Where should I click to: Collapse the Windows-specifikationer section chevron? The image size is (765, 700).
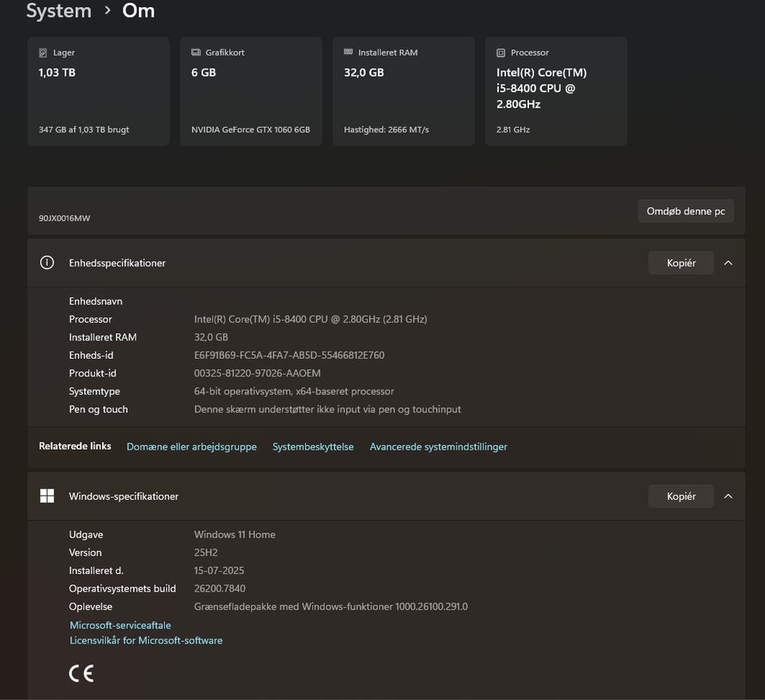point(728,496)
